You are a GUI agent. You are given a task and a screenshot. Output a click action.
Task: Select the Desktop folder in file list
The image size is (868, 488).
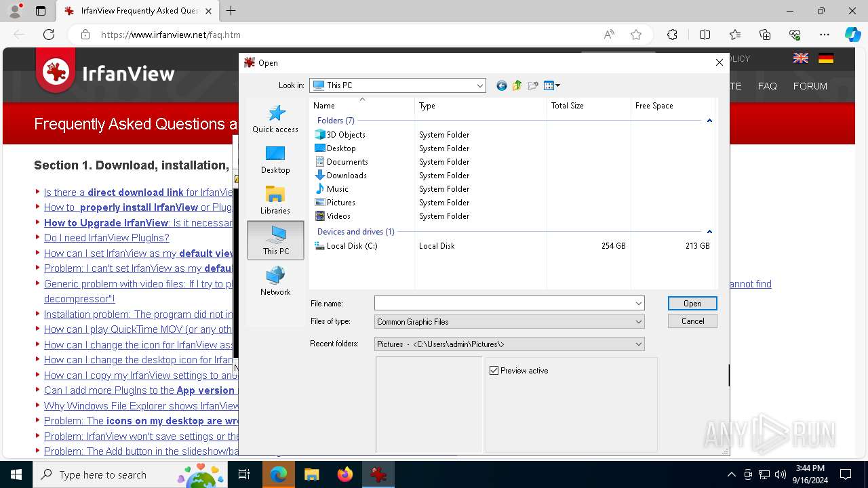tap(335, 148)
